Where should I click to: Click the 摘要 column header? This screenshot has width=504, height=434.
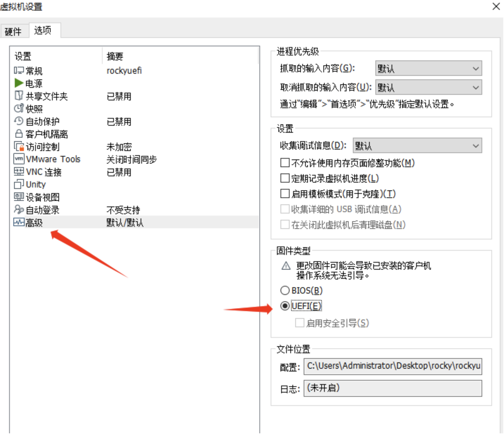[x=115, y=56]
